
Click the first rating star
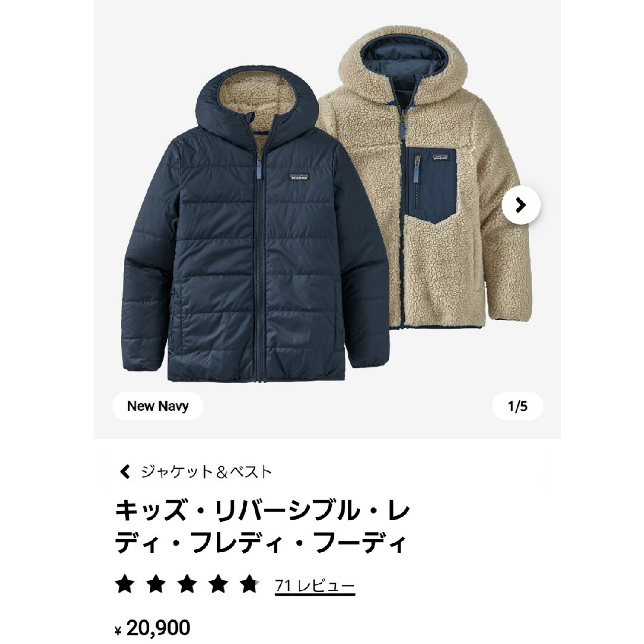point(125,584)
